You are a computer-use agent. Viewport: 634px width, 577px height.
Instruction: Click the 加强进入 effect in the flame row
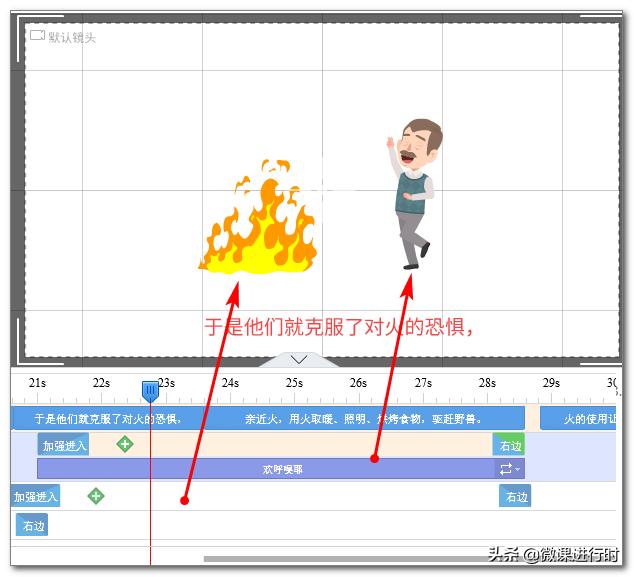[36, 495]
